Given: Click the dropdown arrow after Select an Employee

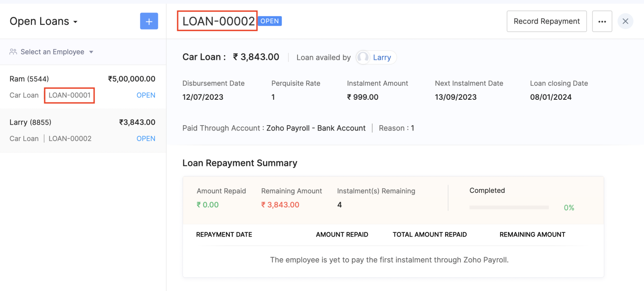Looking at the screenshot, I should point(91,52).
